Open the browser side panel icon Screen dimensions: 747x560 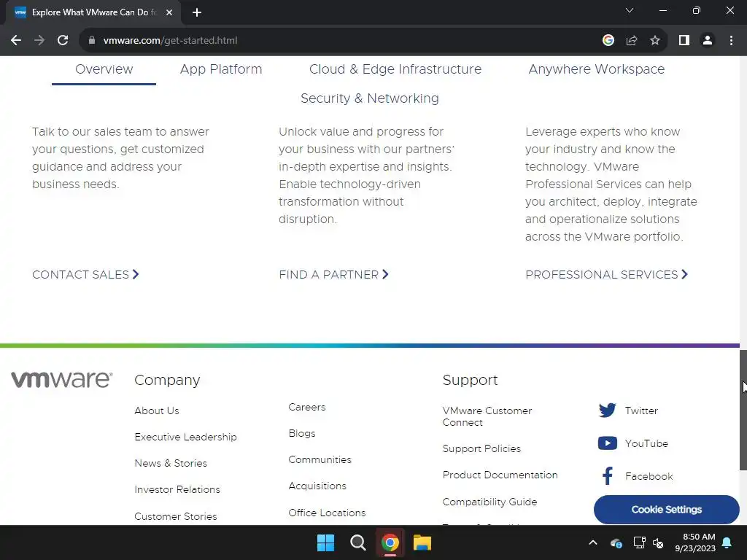coord(684,41)
